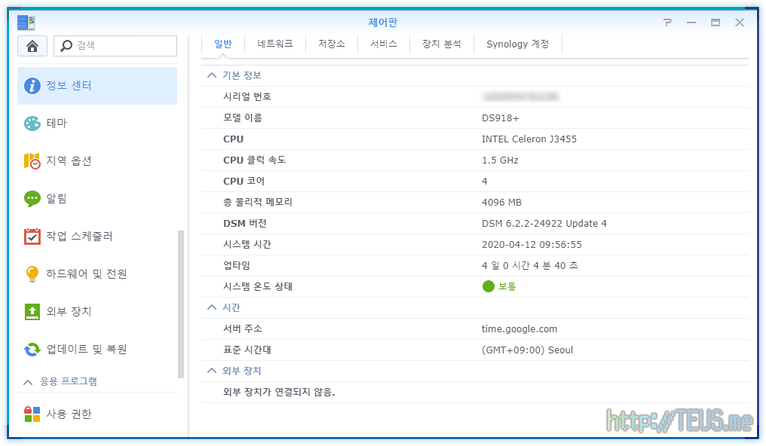Click the Control Panel app icon in title bar

pos(26,22)
